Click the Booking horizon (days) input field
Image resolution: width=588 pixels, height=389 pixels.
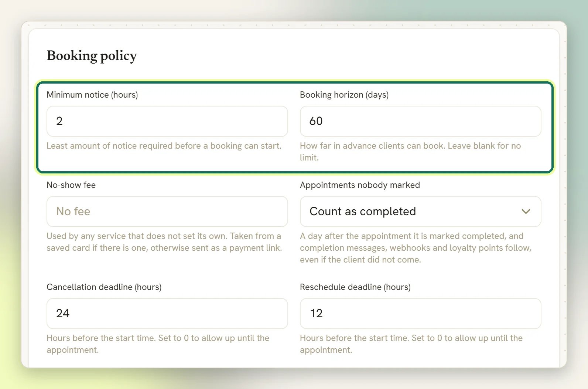coord(420,121)
